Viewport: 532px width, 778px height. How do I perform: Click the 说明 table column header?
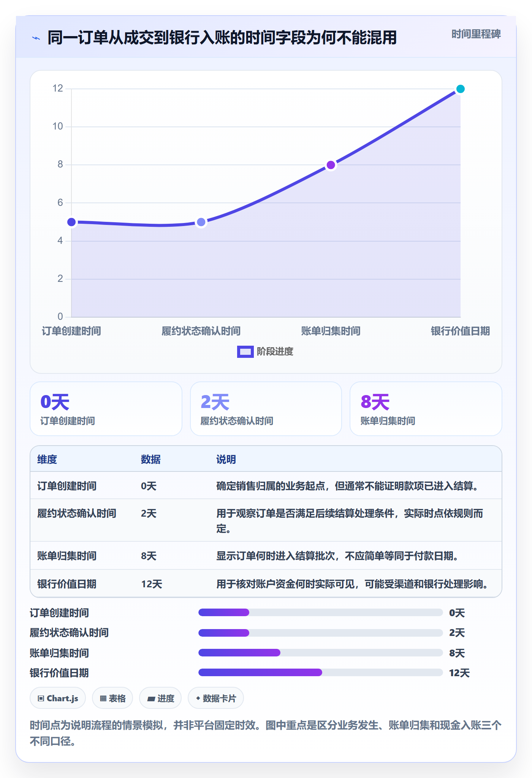point(226,459)
